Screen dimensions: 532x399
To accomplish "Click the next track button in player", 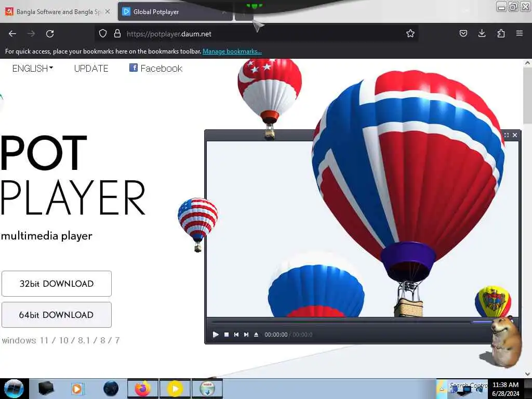I will (x=246, y=335).
